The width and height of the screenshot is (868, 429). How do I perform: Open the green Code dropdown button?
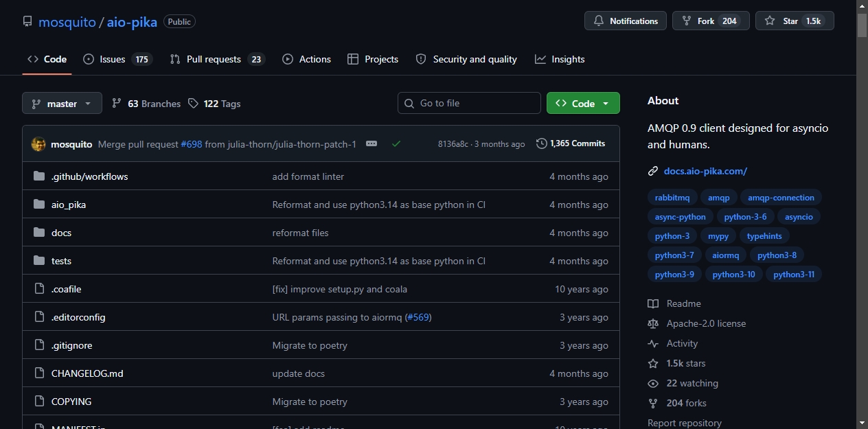(583, 103)
